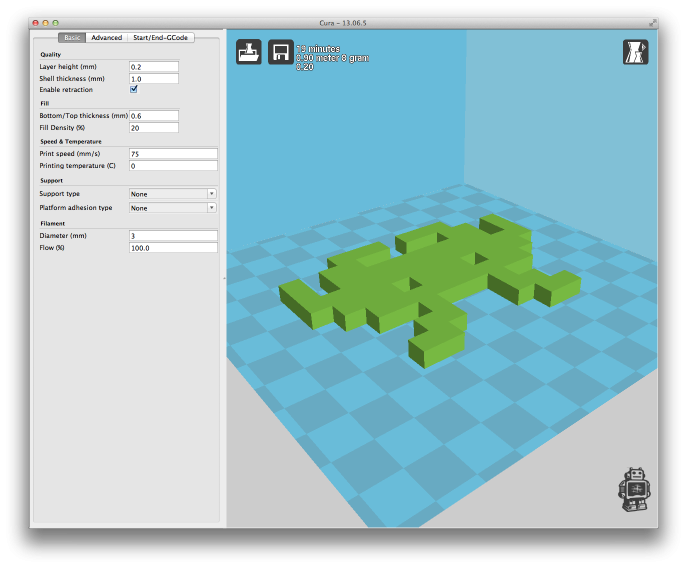Switch to the Basic tab
687x568 pixels.
[72, 38]
